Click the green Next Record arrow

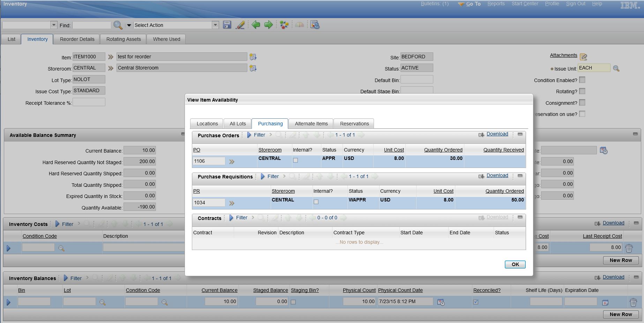point(268,25)
